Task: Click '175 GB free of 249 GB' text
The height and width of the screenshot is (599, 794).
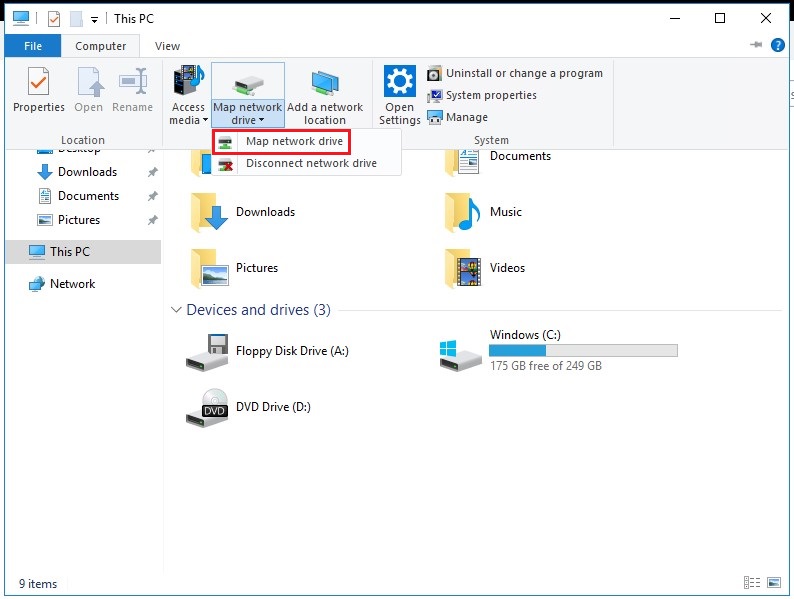Action: tap(545, 366)
